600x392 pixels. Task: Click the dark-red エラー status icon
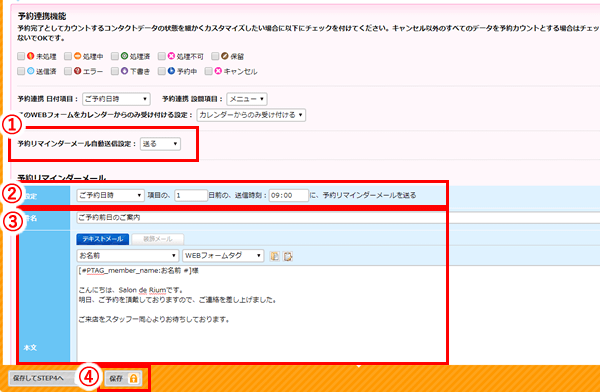pyautogui.click(x=77, y=71)
